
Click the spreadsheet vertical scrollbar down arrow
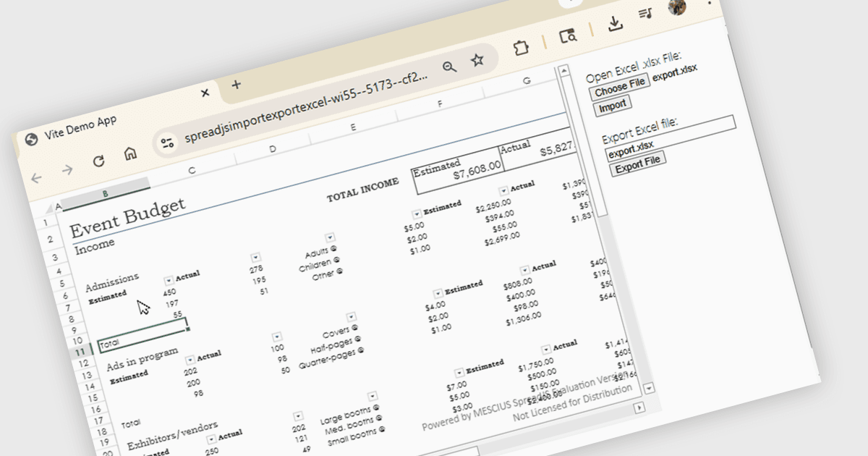coord(648,387)
